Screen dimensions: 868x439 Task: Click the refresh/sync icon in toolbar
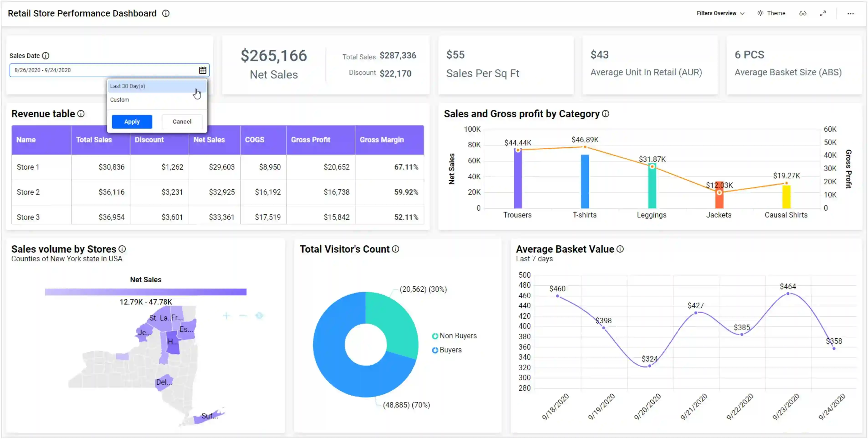click(803, 13)
